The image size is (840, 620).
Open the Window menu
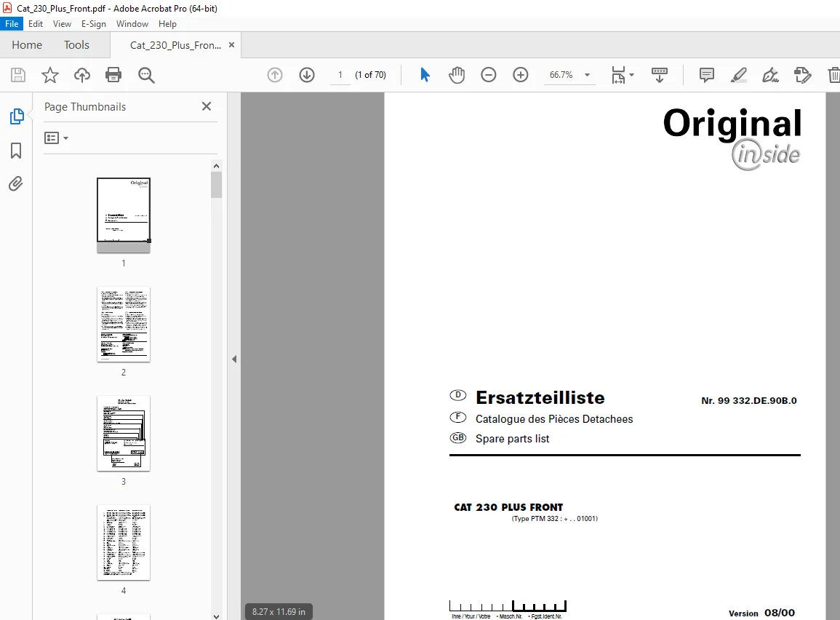pos(132,24)
